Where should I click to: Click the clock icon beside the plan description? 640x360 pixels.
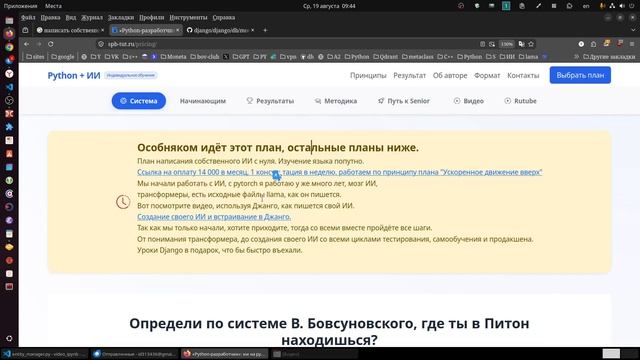tap(123, 202)
